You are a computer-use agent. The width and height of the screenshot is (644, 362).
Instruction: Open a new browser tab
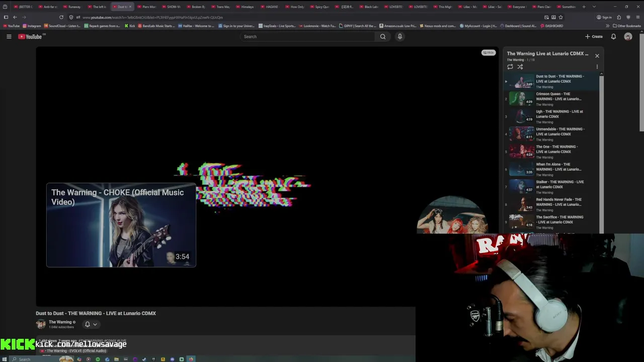click(x=584, y=7)
